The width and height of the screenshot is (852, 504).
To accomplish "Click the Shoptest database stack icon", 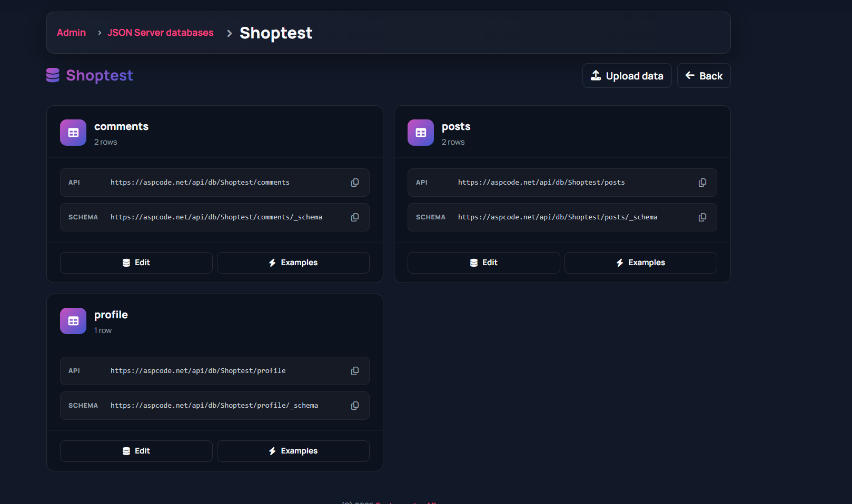I will click(53, 75).
